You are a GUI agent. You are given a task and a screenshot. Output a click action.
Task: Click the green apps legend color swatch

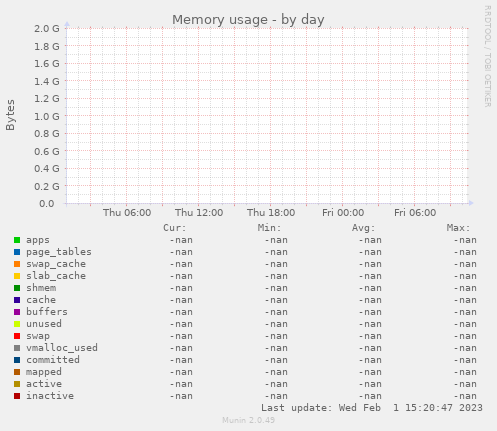(17, 240)
